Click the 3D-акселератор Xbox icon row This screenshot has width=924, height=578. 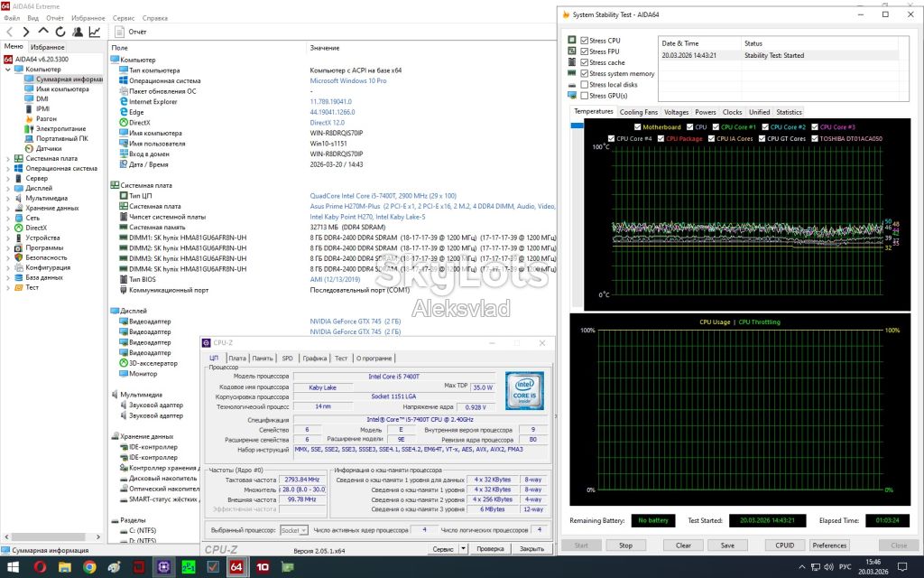[149, 363]
